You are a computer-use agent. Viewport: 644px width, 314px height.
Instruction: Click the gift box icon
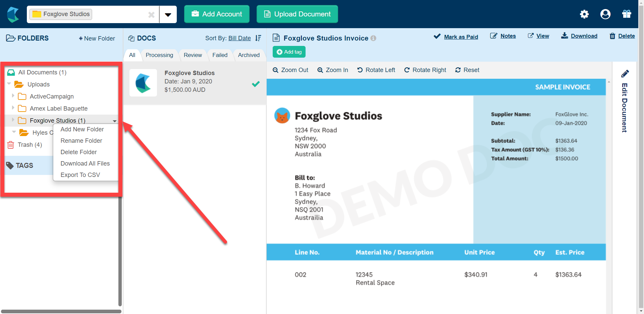[626, 14]
